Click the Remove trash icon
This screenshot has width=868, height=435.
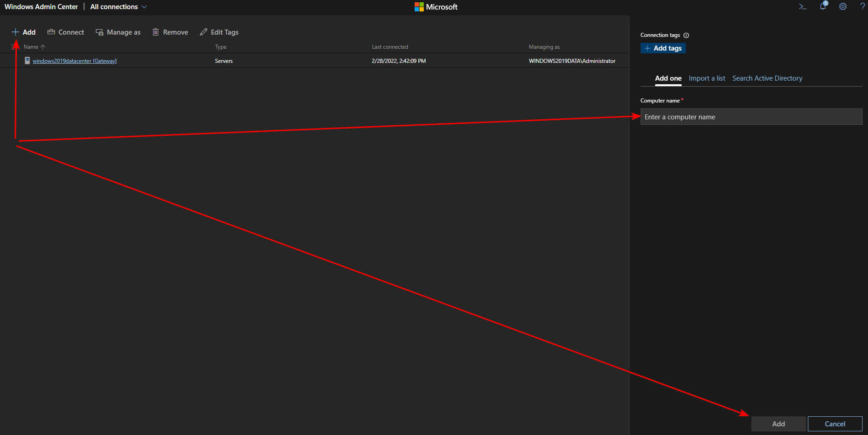[x=155, y=32]
